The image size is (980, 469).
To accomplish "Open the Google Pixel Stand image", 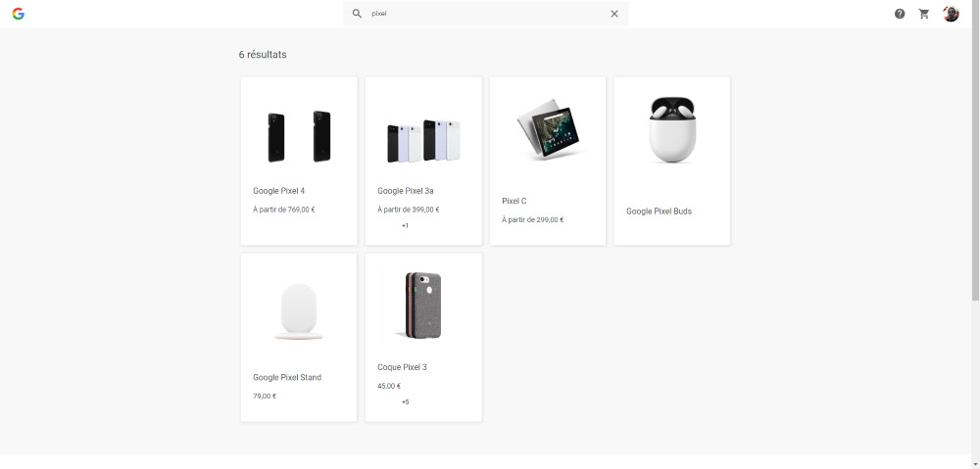I will (x=299, y=311).
